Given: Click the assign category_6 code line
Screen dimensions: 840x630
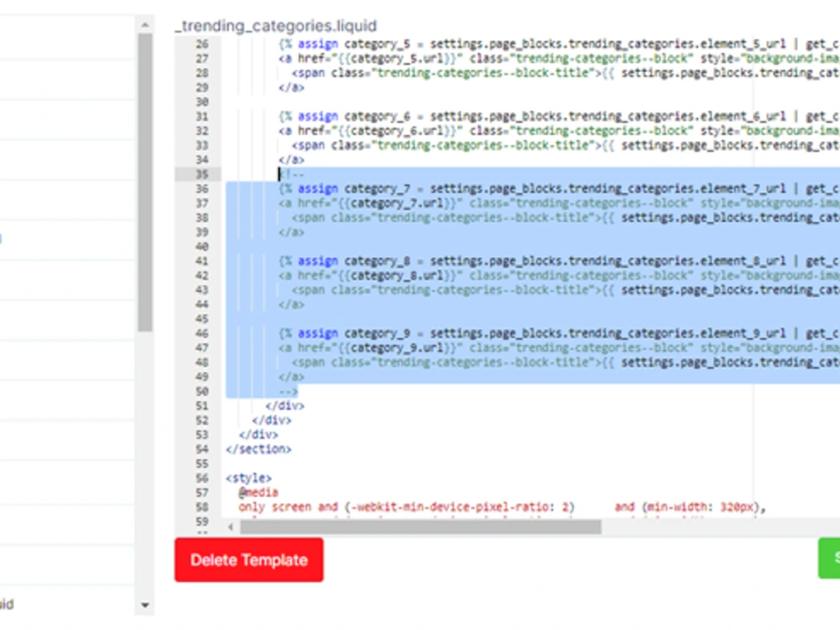Looking at the screenshot, I should click(559, 116).
